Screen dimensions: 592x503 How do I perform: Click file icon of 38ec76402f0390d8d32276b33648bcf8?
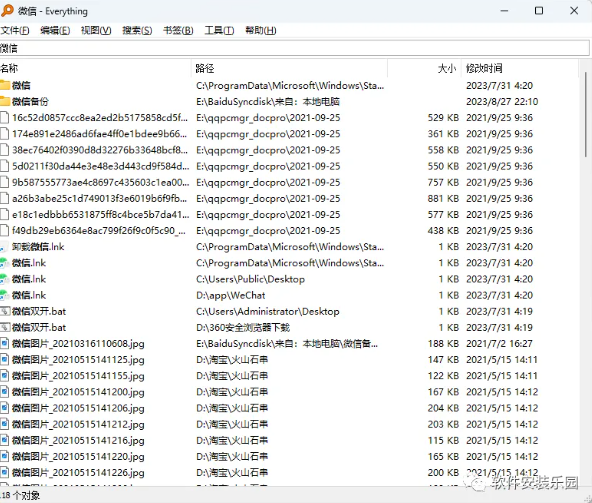click(x=5, y=150)
